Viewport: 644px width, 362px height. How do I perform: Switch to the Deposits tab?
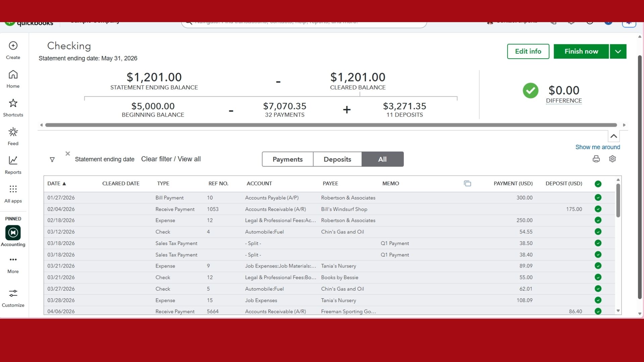(x=337, y=159)
